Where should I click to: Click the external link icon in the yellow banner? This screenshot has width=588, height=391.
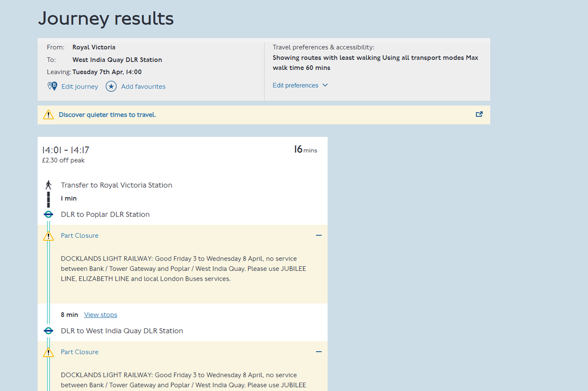pyautogui.click(x=479, y=114)
